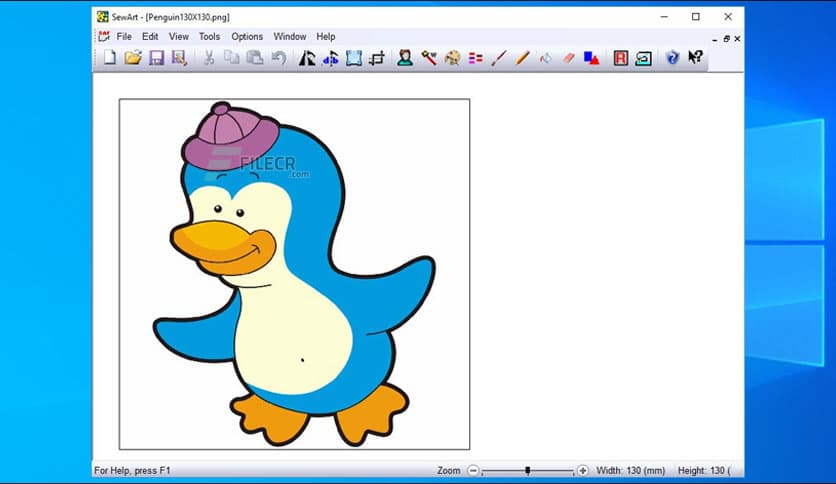This screenshot has height=484, width=836.
Task: Open the portrait image wizard icon
Action: 405,58
